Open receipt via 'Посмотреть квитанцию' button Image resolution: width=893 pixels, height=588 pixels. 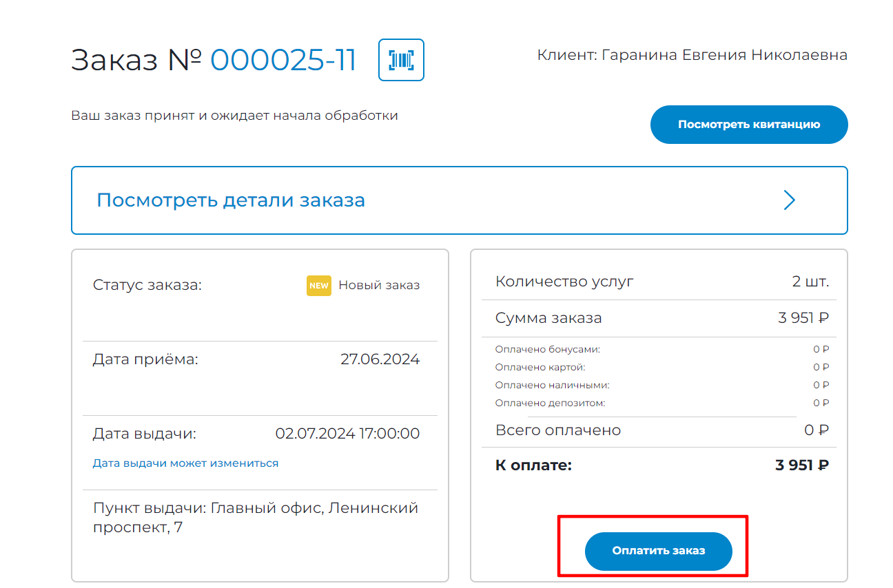tap(748, 125)
